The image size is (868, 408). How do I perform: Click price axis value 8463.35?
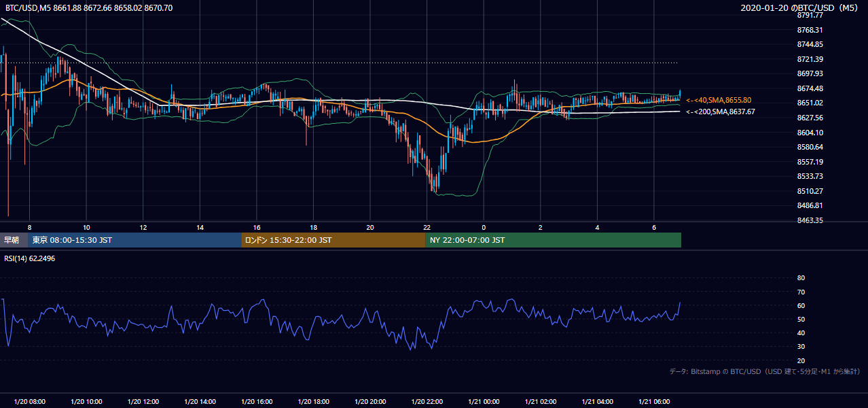[810, 220]
